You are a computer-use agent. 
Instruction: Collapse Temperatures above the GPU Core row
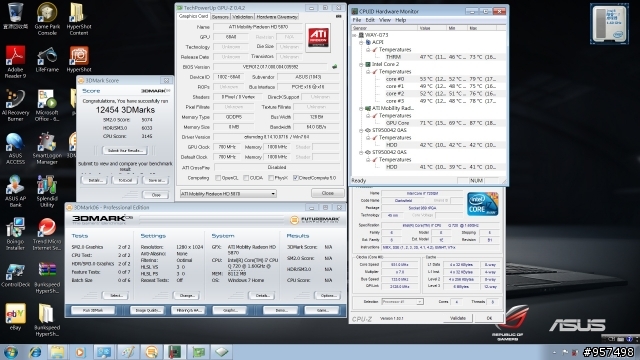coord(368,116)
